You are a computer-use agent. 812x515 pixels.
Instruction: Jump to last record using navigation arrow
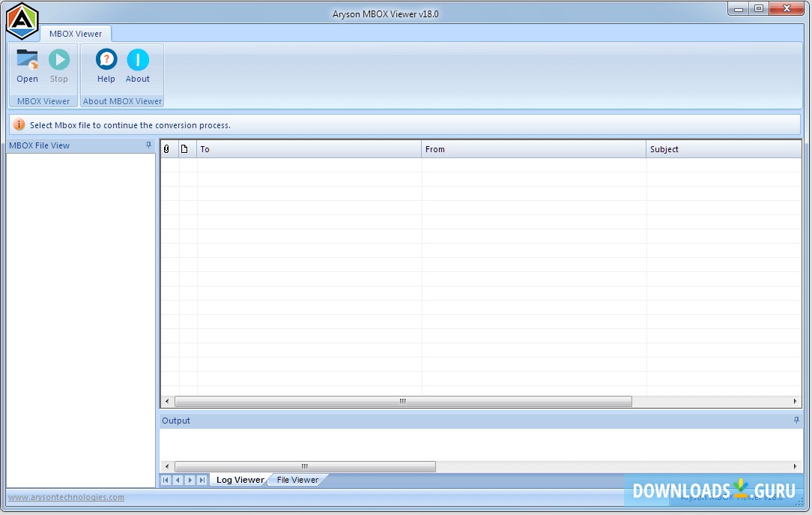[202, 480]
